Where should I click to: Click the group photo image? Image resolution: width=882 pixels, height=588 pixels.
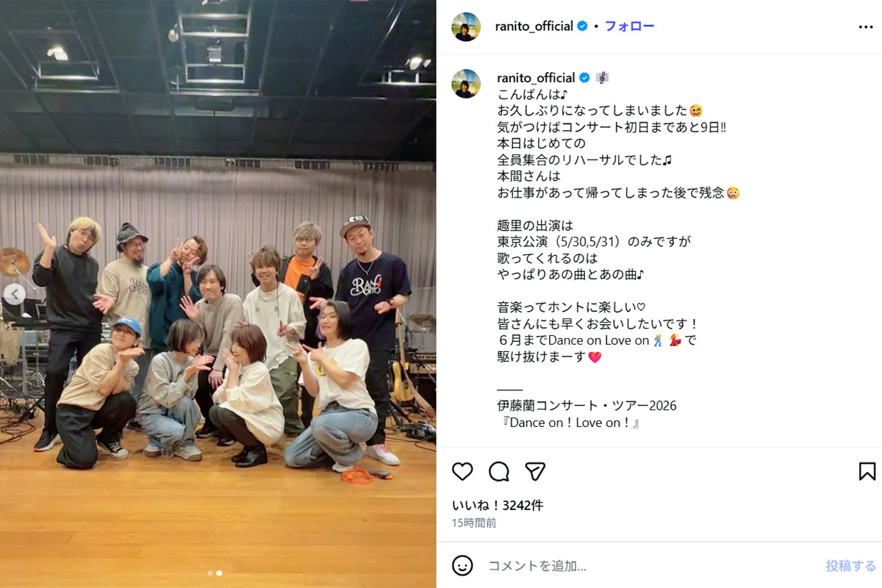coord(218,294)
